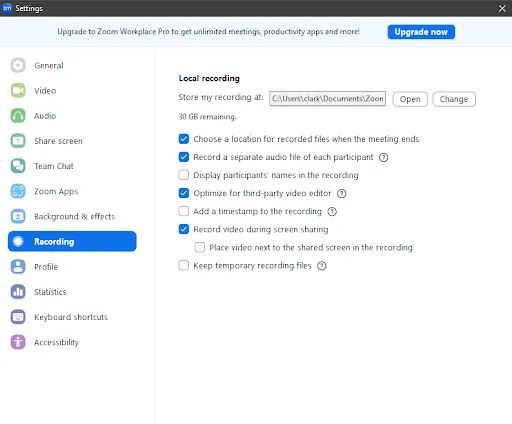
Task: Click the Audio headphones icon
Action: point(18,116)
